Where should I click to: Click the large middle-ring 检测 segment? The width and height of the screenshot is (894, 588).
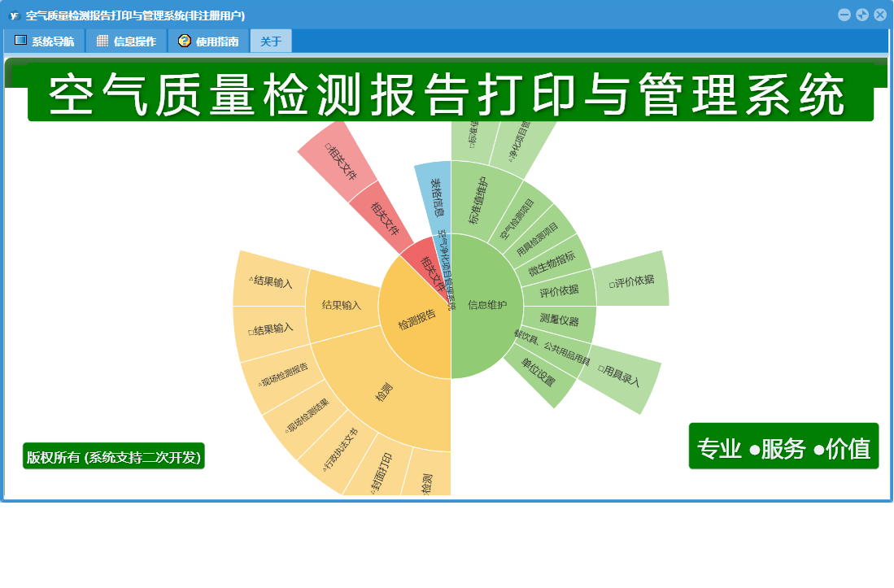point(385,393)
